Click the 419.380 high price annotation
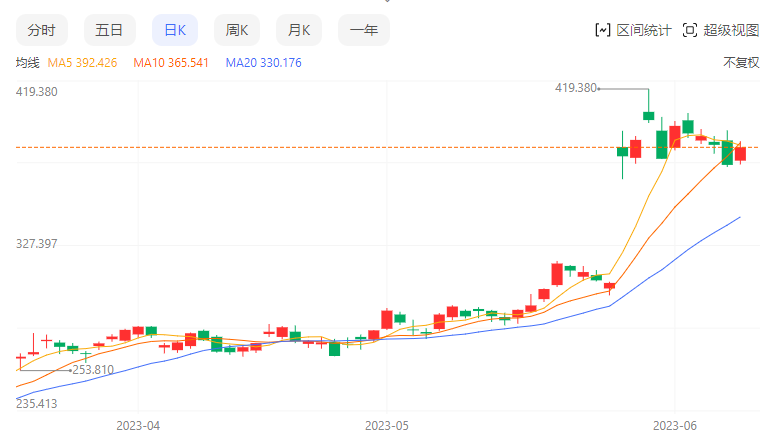 pos(575,88)
